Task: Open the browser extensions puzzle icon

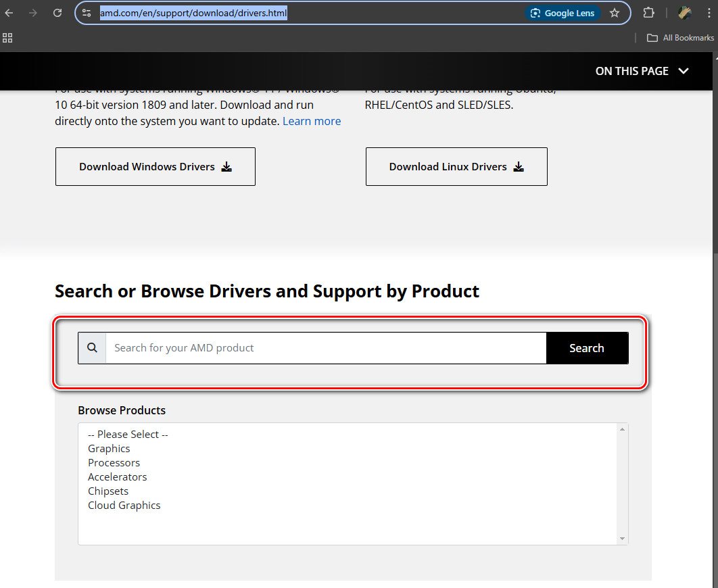Action: click(x=648, y=13)
